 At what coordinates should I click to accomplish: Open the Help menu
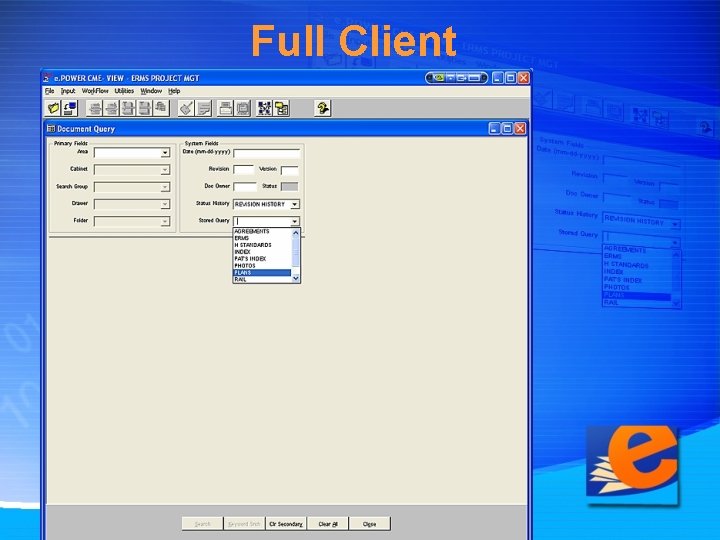(x=174, y=91)
